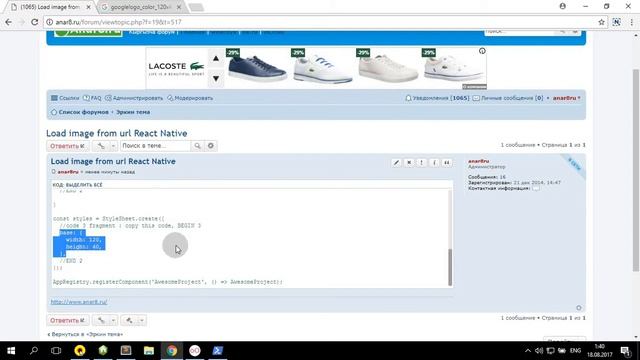
Task: Show post information with the i icon
Action: coord(434,162)
